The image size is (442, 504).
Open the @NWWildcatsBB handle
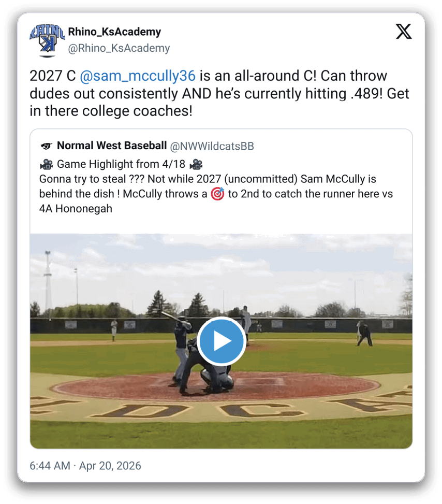(x=212, y=146)
